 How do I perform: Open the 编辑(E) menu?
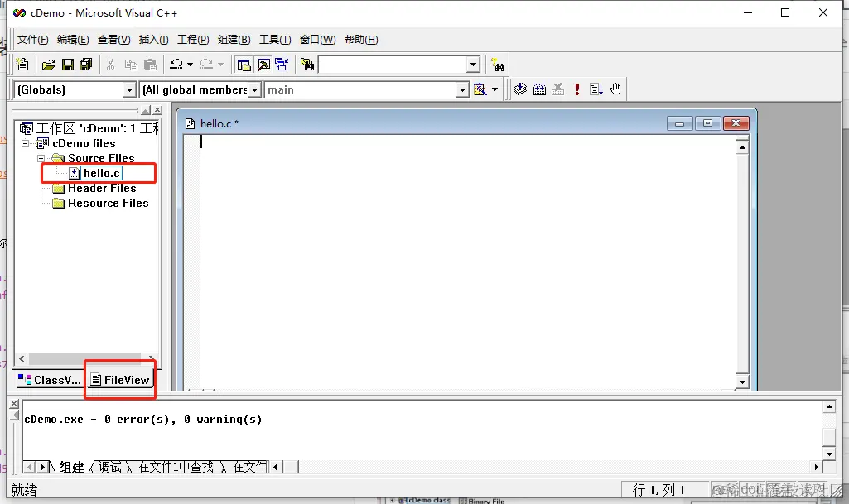(73, 40)
